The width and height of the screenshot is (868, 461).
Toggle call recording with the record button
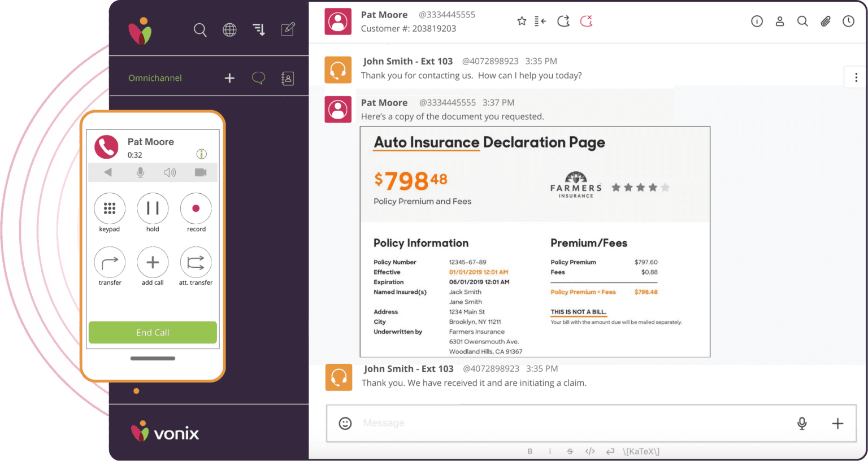coord(196,208)
